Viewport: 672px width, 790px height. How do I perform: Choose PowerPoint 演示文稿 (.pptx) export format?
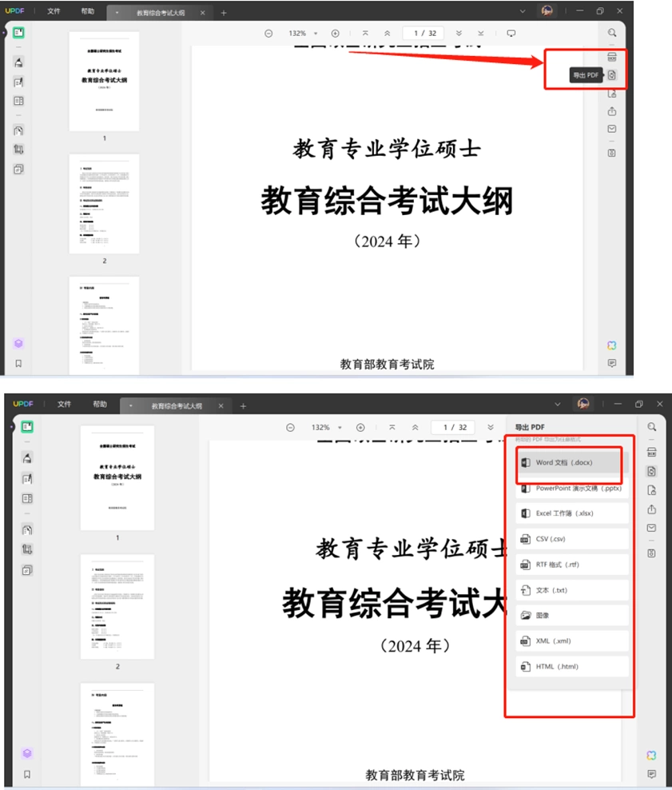572,488
